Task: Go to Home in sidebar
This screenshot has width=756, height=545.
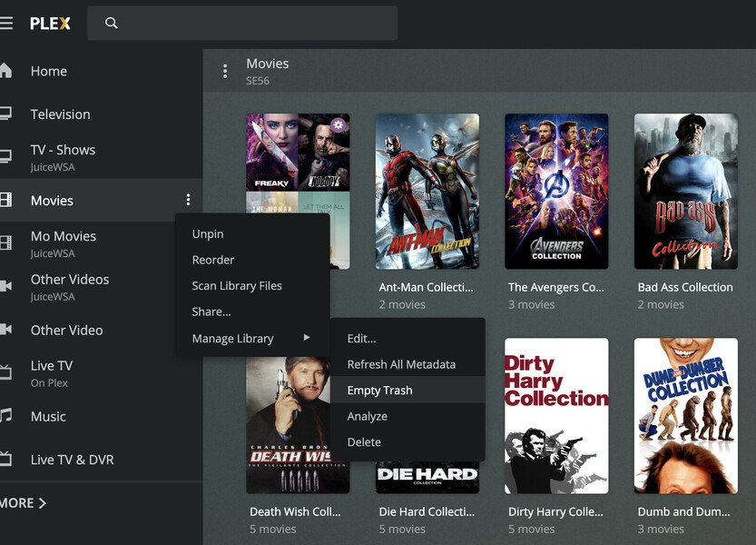Action: coord(49,71)
